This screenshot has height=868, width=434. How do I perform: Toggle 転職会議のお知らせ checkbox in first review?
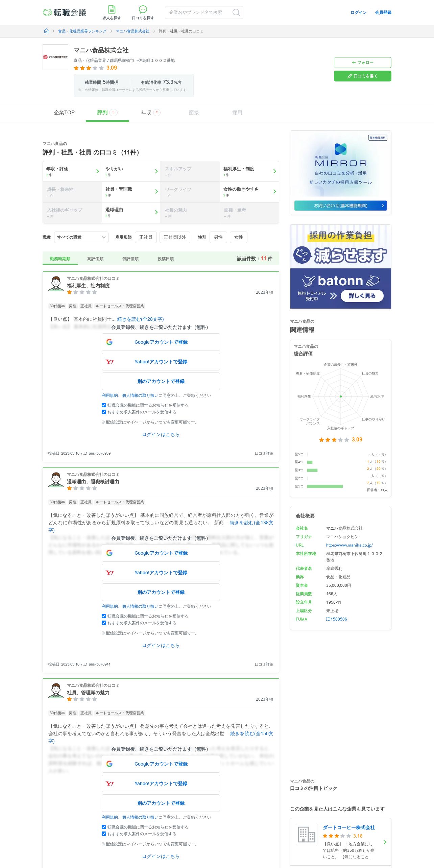[104, 405]
